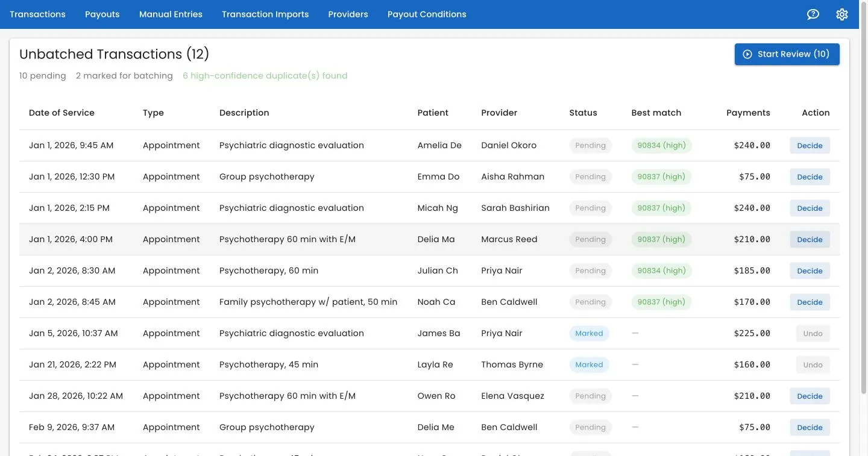Click the Unbatched Transactions (12) heading
Viewport: 868px width, 456px height.
coord(114,54)
